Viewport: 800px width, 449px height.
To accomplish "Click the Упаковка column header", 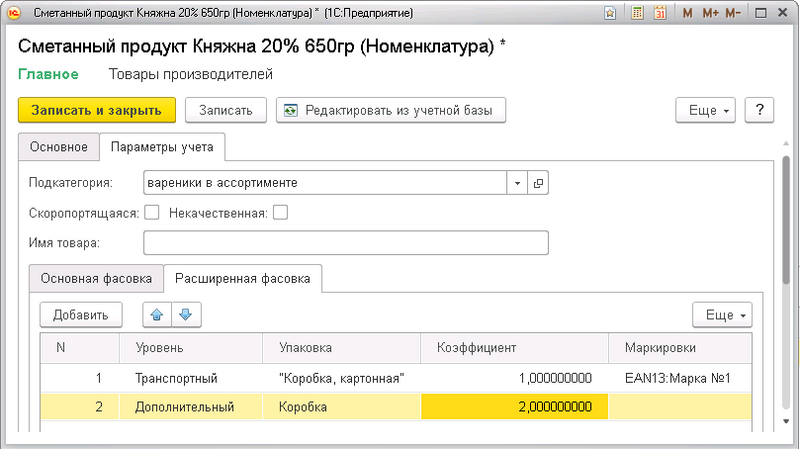I will tap(341, 348).
